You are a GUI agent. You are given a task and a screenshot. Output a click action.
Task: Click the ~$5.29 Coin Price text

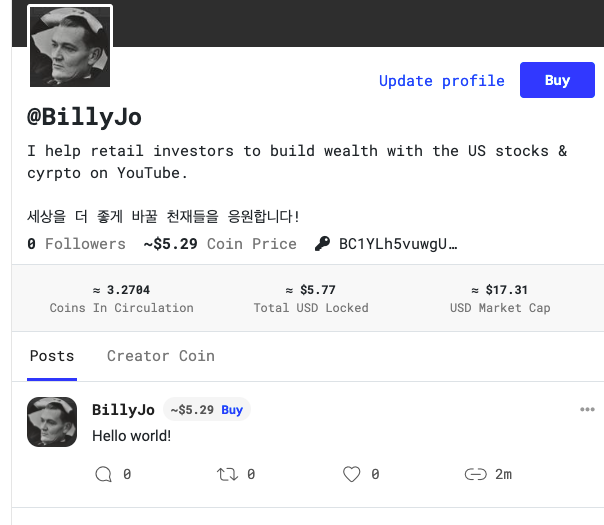point(220,244)
